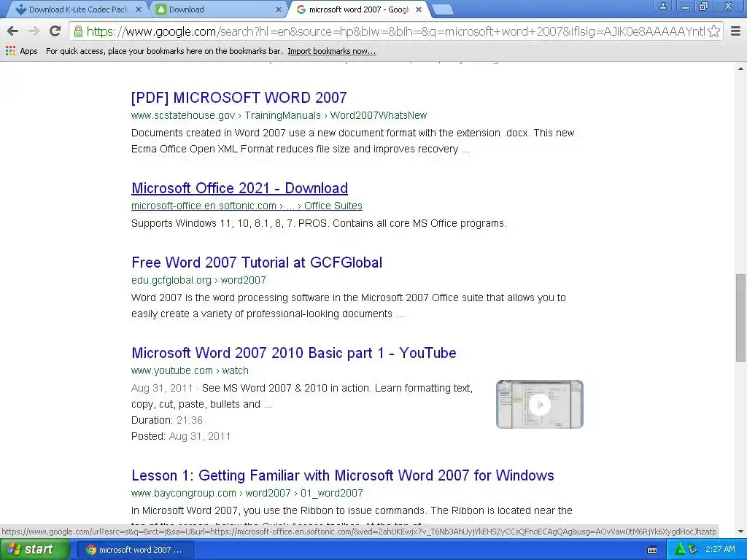Click the Chrome user profile button
This screenshot has height=560, width=747.
click(662, 6)
